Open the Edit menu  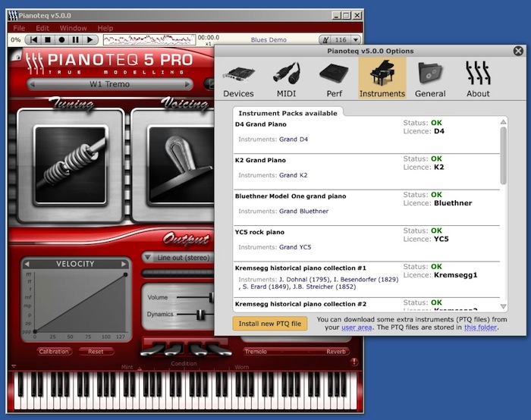42,28
